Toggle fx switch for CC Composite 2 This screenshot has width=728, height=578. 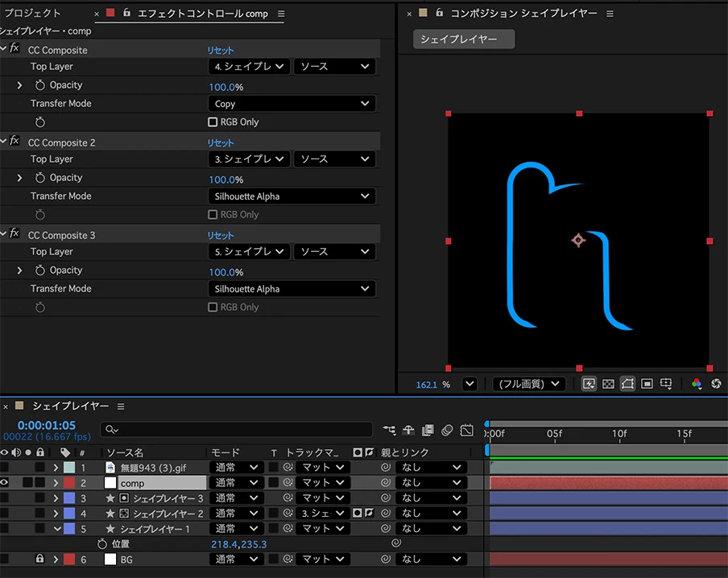(14, 141)
